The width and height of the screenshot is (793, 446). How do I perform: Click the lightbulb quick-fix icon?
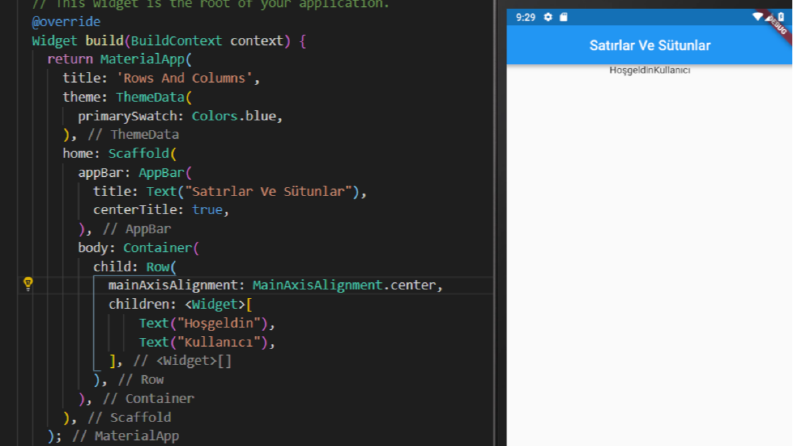(x=28, y=284)
